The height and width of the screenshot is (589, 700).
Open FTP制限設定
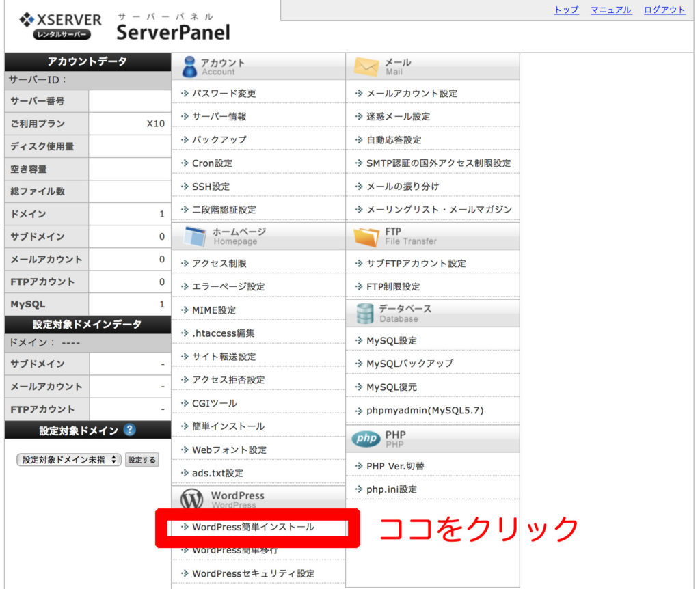pos(393,287)
